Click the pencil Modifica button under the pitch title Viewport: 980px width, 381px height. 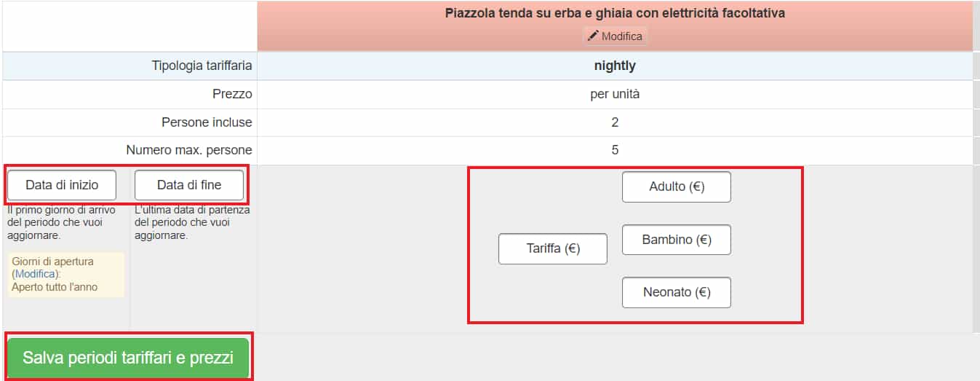(615, 36)
